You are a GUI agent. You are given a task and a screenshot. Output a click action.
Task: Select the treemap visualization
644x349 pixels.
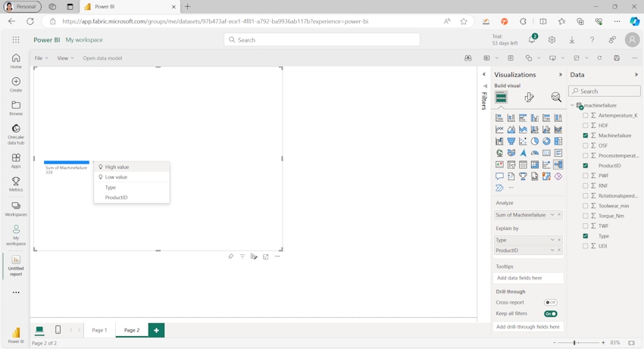558,142
